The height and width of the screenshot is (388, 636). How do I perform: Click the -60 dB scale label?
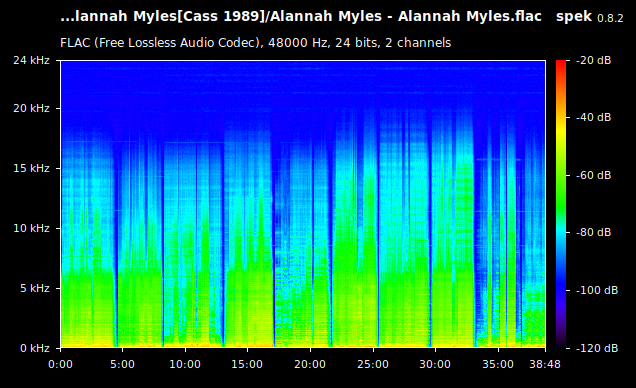point(593,175)
